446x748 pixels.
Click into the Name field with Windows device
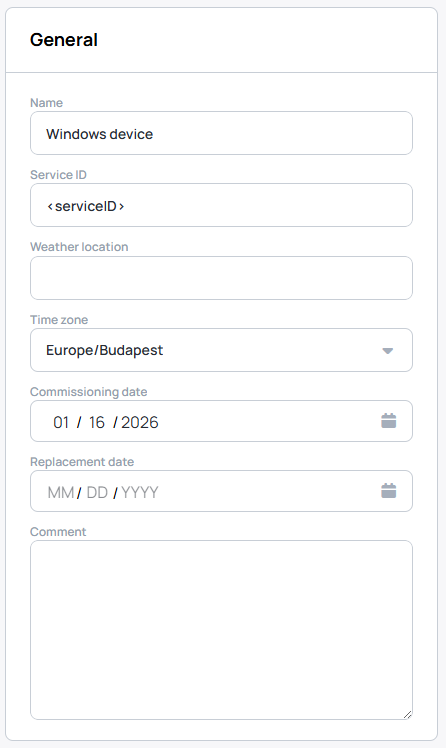click(x=221, y=133)
